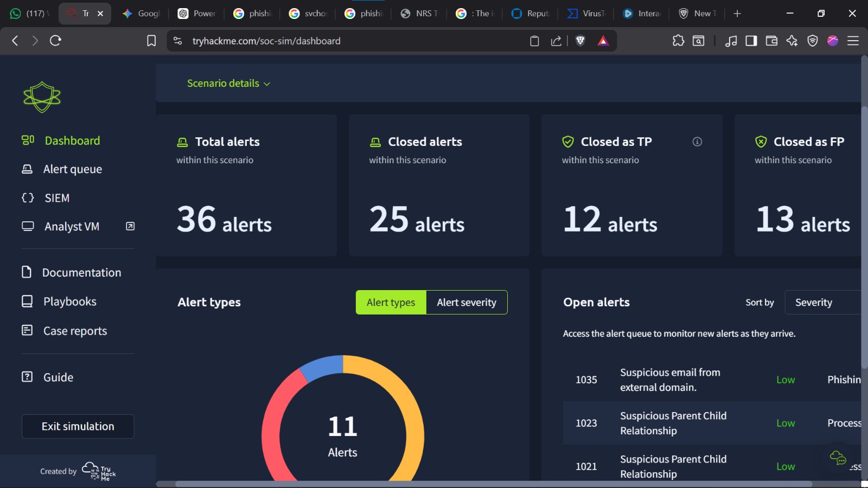Go to Alert queue in sidebar
The width and height of the screenshot is (868, 488).
pyautogui.click(x=72, y=169)
